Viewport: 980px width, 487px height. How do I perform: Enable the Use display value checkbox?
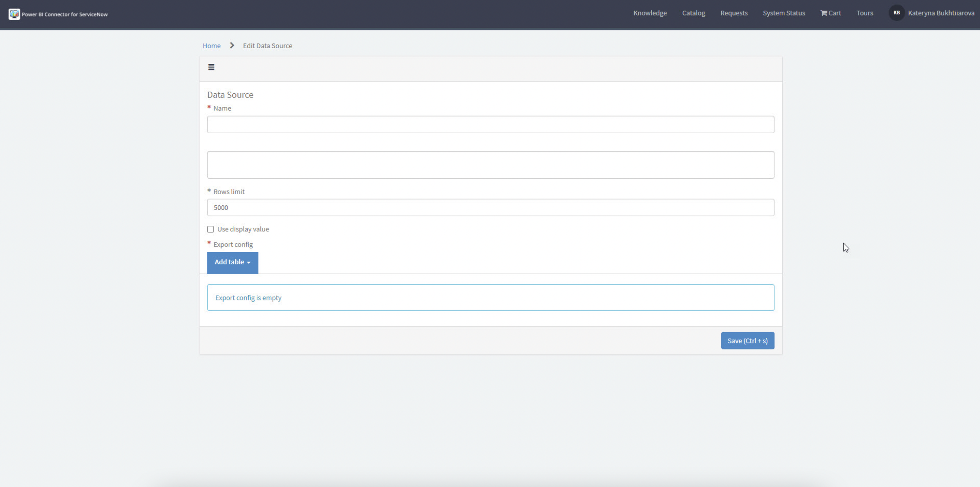[x=210, y=229]
